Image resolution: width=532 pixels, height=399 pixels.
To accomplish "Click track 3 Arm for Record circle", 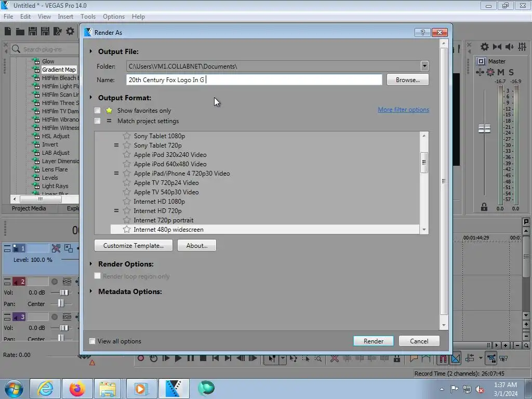I will pos(54,317).
